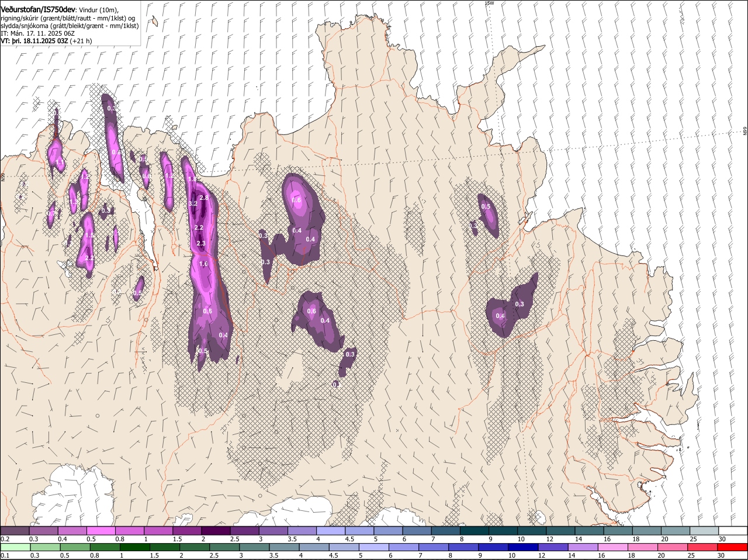The height and width of the screenshot is (560, 748).
Task: Select lower legend swatch between 14 and 16
Action: coord(583,547)
